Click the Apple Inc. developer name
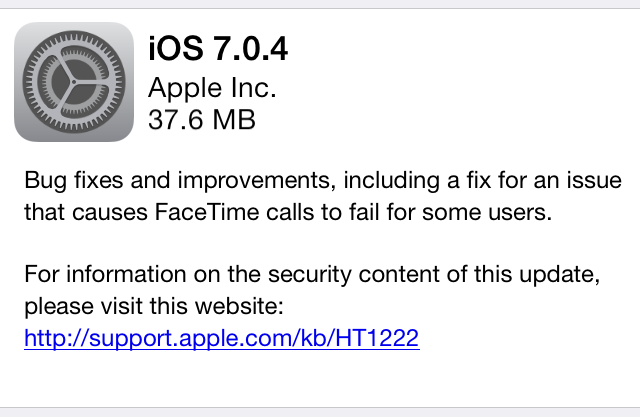 point(212,88)
